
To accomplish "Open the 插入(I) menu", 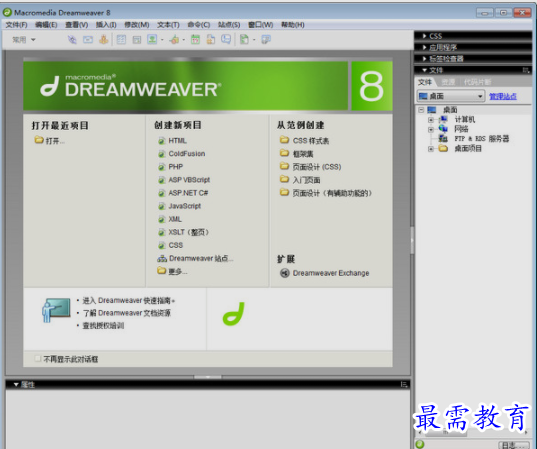I will 106,25.
